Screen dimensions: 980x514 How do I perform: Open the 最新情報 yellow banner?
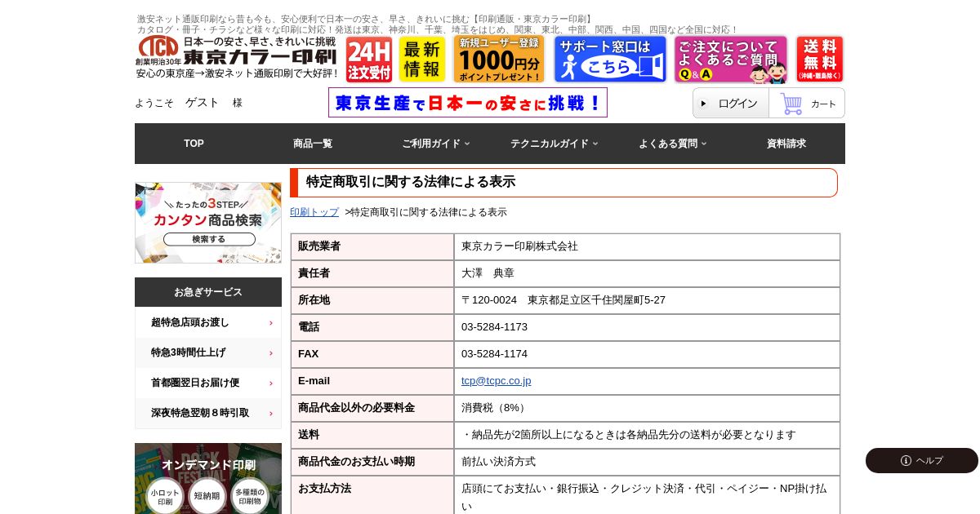pos(422,60)
